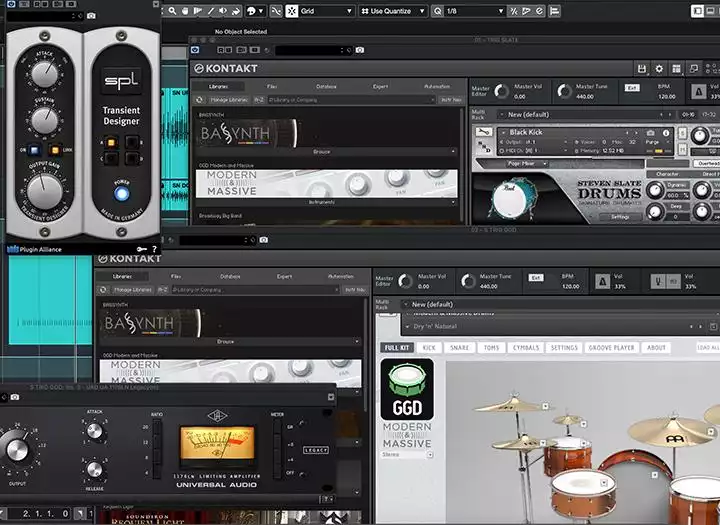720x525 pixels.
Task: Select the Zoom magnifier tool in Cubase toolbar
Action: [172, 11]
